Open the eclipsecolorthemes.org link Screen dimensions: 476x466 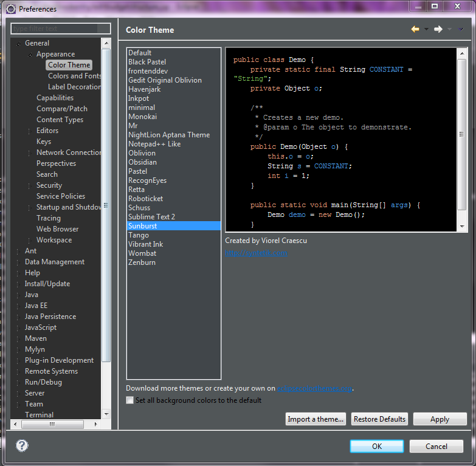[x=314, y=388]
